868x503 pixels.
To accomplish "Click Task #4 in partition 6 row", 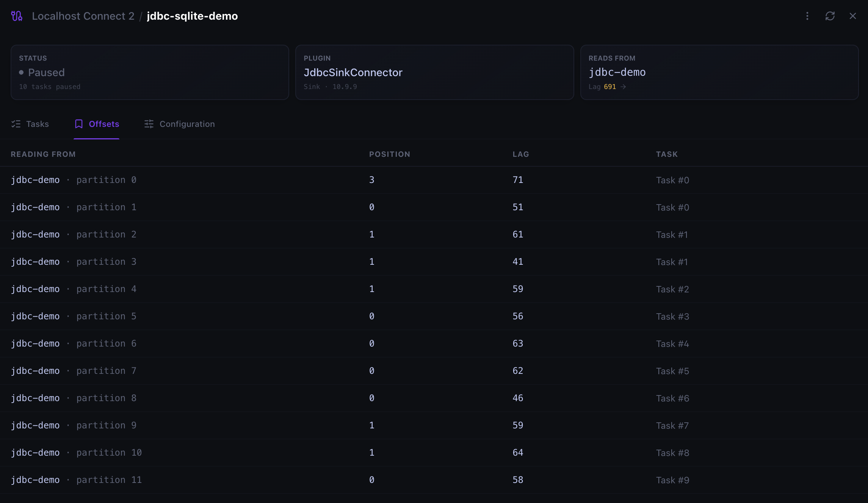I will tap(672, 344).
